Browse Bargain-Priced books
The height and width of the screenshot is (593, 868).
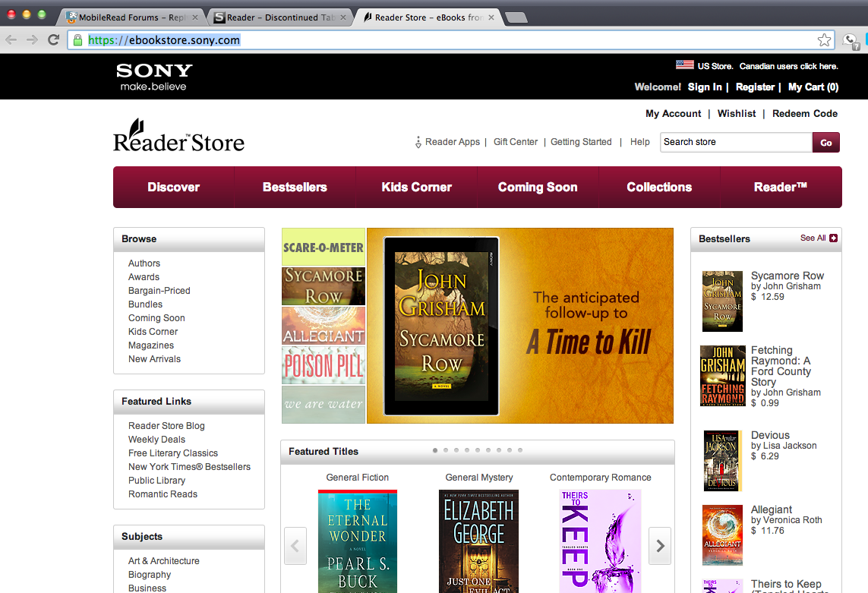[x=159, y=291]
